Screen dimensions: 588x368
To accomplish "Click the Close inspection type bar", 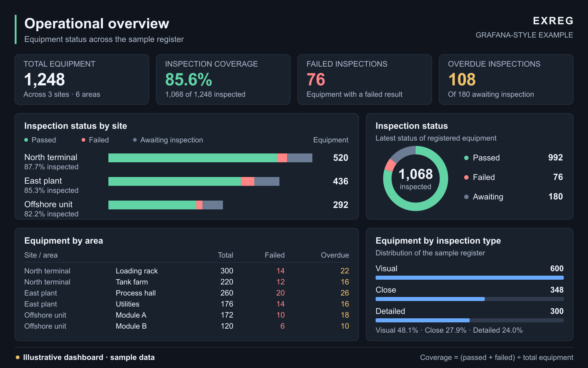I will pyautogui.click(x=470, y=299).
